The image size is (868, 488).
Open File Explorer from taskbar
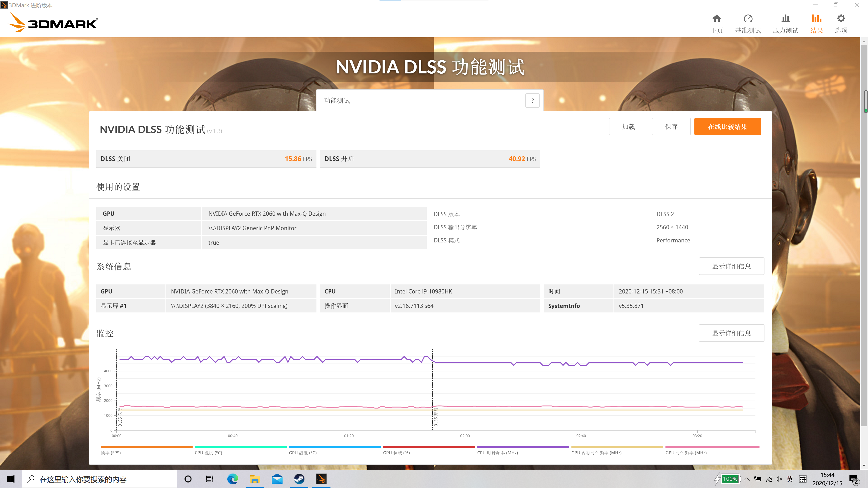(255, 479)
